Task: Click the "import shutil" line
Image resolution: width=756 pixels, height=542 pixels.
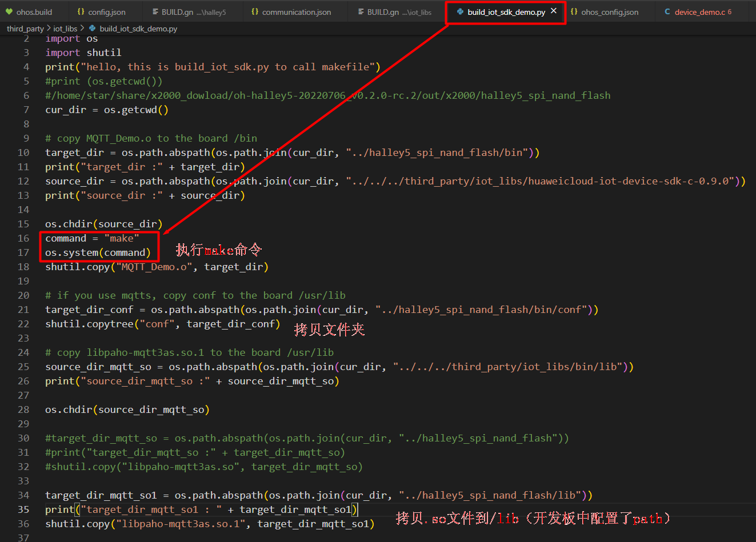Action: 83,53
